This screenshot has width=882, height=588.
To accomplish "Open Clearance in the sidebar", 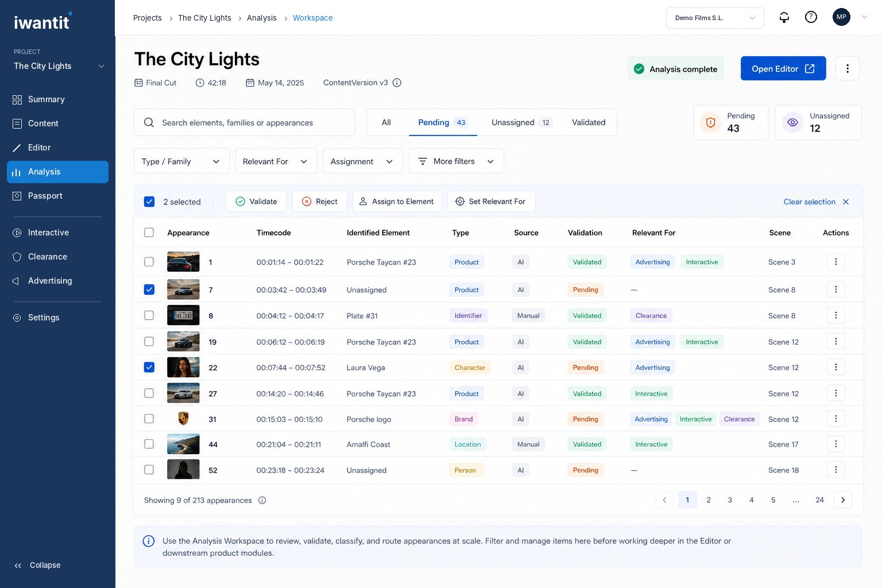I will pos(57,257).
